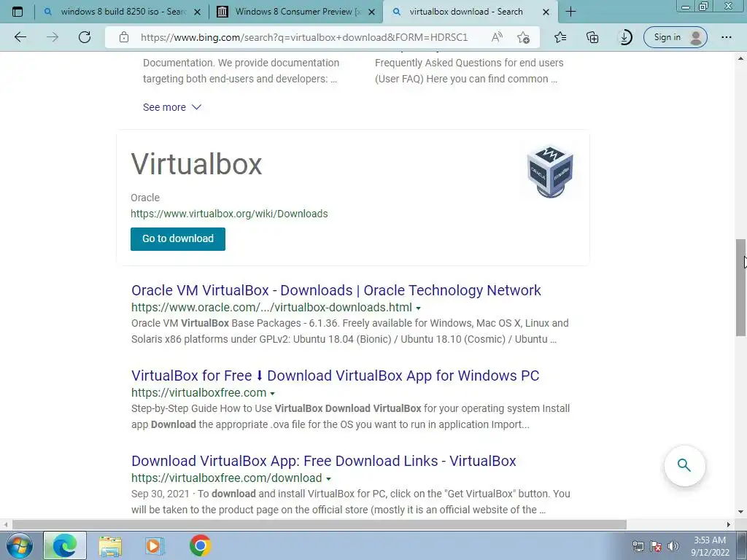
Task: Open 'Oracle VM VirtualBox - Downloads' result
Action: click(336, 290)
